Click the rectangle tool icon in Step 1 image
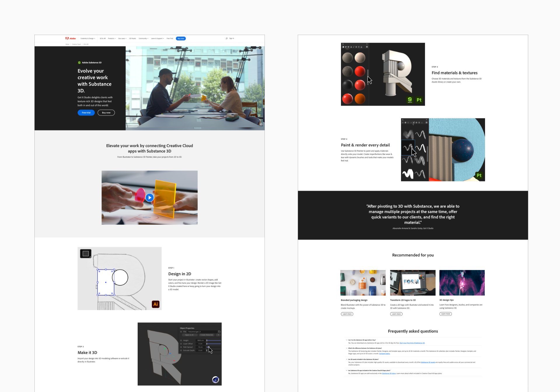The image size is (560, 392). point(86,253)
